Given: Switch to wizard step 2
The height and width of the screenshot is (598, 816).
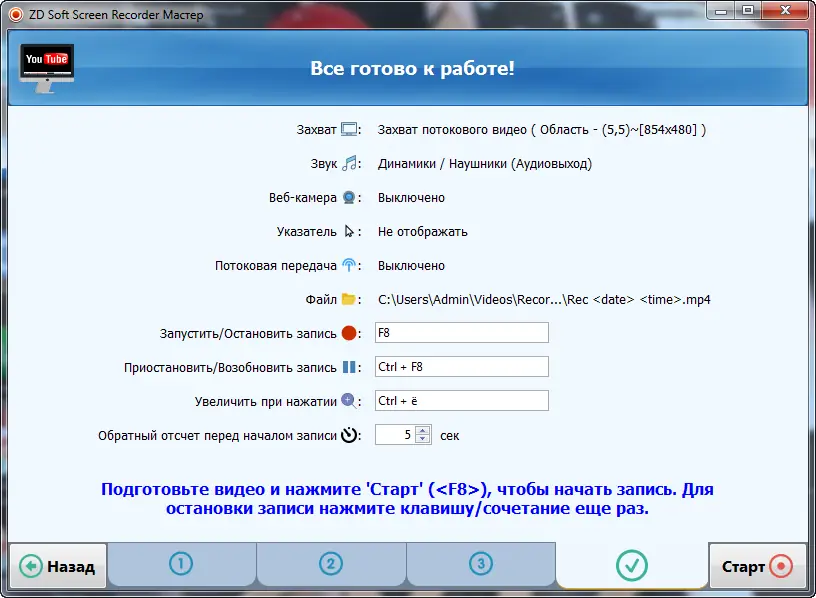Looking at the screenshot, I should pyautogui.click(x=332, y=565).
